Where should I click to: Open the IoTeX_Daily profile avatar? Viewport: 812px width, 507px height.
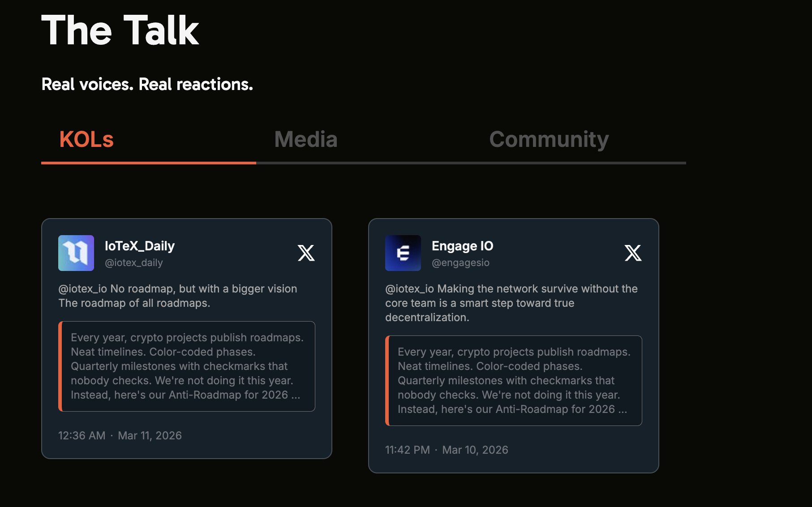[76, 253]
